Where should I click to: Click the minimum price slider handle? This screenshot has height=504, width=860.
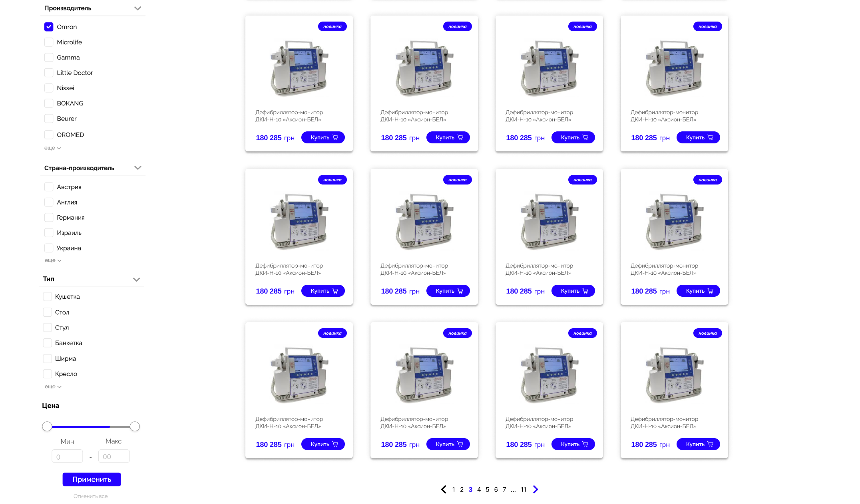[47, 427]
